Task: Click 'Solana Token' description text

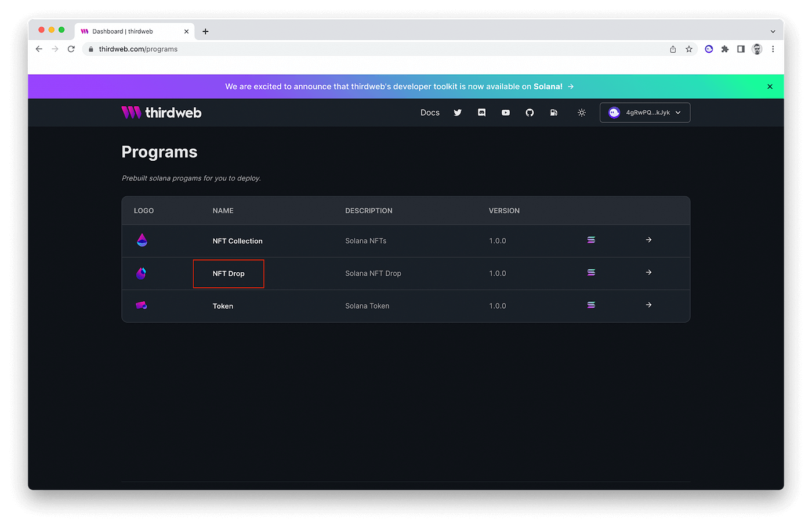Action: 367,306
